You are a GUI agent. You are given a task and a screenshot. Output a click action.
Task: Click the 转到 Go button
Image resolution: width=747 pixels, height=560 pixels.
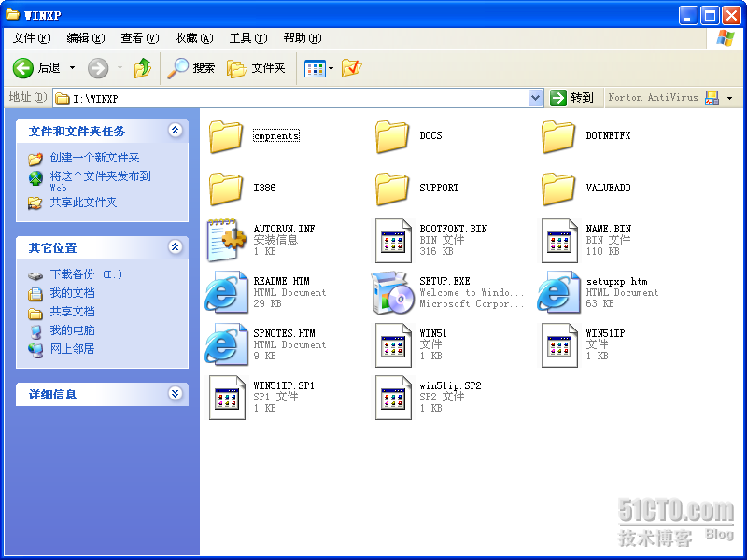(x=573, y=98)
